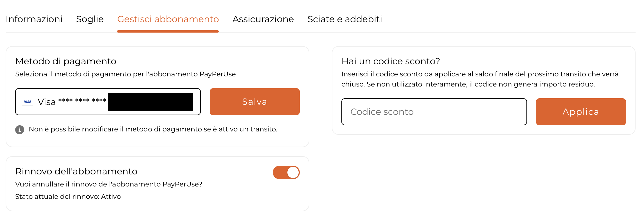
Task: Click the discount code instructions paragraph
Action: coord(480,79)
